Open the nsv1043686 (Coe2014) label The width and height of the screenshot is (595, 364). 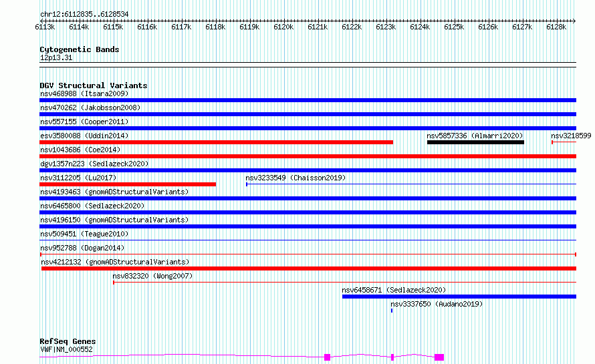coord(80,150)
